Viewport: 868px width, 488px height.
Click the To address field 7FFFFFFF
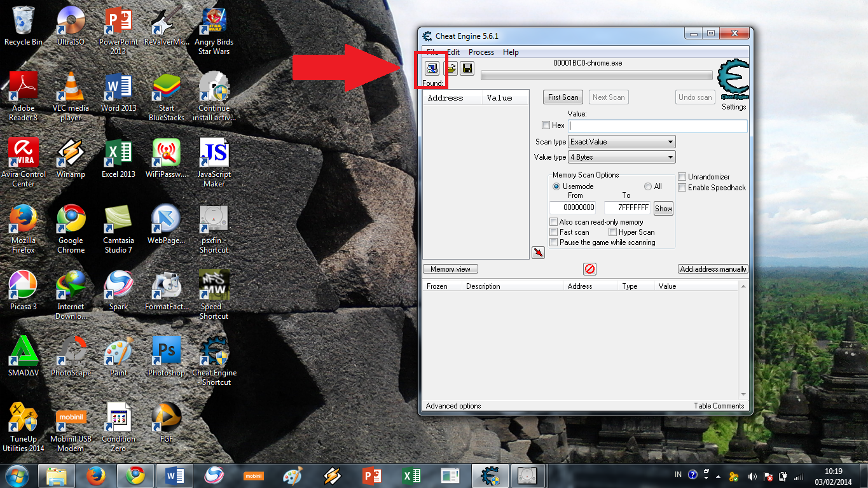point(627,207)
